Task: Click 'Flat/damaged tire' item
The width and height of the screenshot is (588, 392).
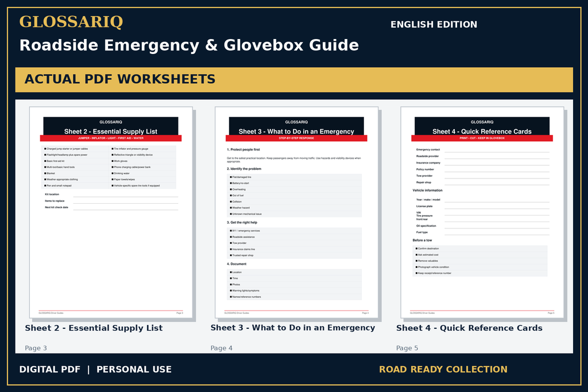Action: click(x=241, y=177)
